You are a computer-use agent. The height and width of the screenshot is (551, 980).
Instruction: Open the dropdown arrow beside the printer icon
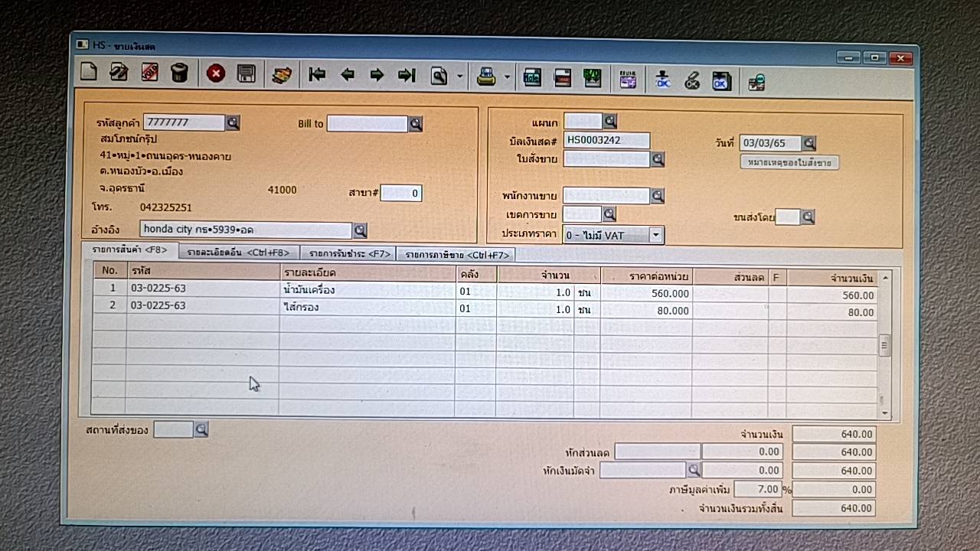(507, 77)
